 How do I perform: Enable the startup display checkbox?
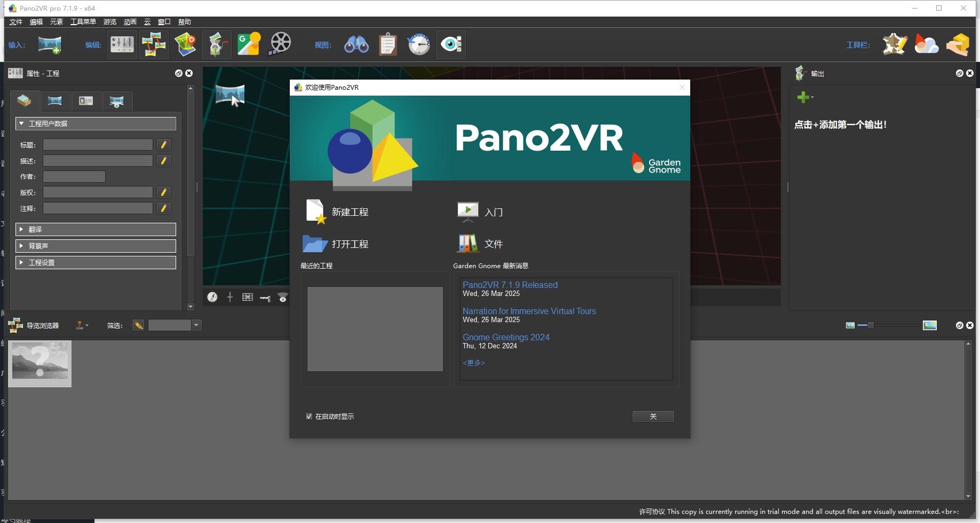click(x=309, y=416)
